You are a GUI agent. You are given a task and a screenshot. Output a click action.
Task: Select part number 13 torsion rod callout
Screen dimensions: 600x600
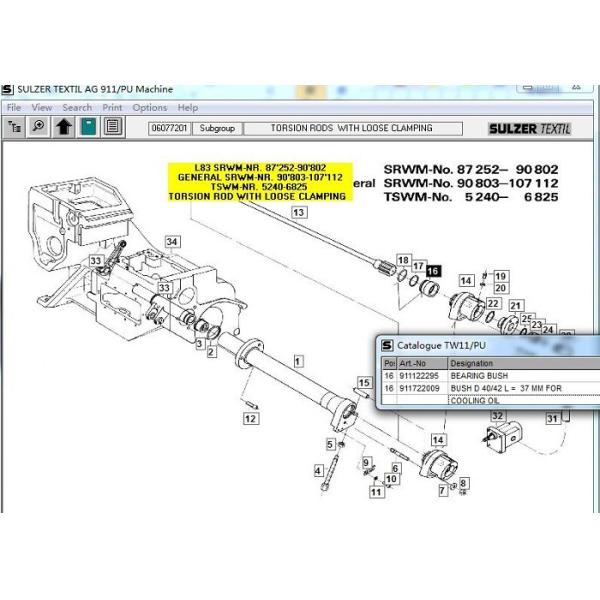[x=298, y=213]
